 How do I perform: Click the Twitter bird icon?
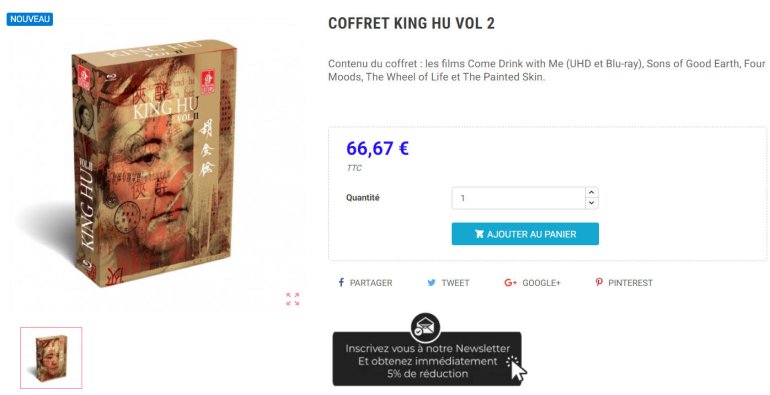pyautogui.click(x=431, y=282)
